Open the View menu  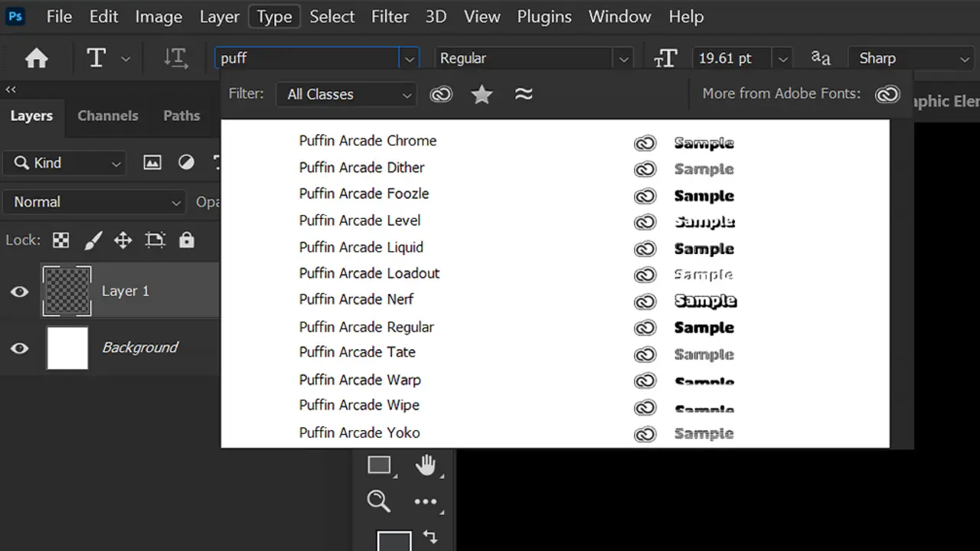pyautogui.click(x=482, y=16)
